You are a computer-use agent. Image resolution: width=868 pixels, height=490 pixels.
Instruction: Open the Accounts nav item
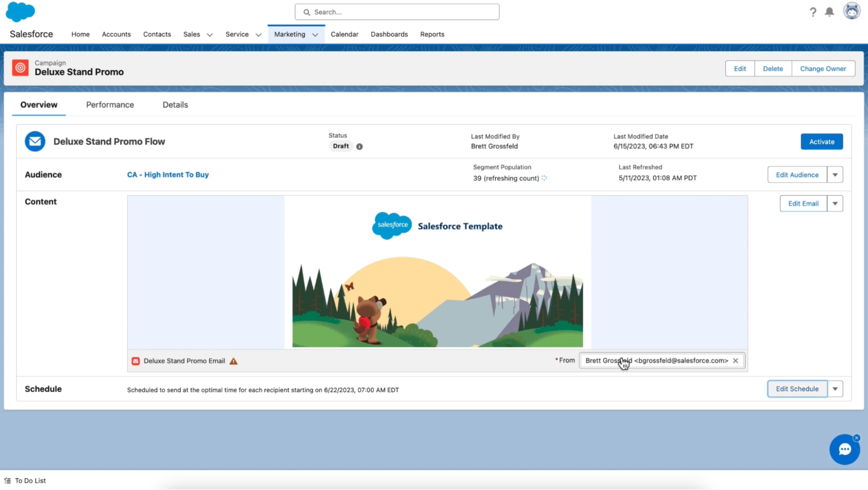[116, 34]
